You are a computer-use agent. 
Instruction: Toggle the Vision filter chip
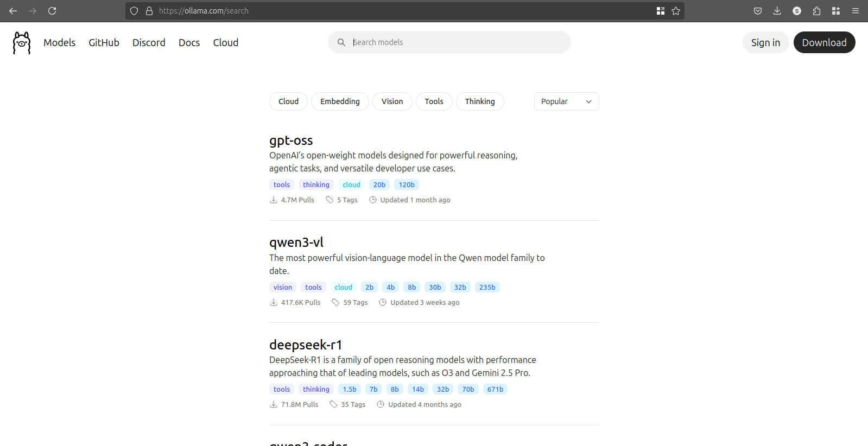pos(392,101)
